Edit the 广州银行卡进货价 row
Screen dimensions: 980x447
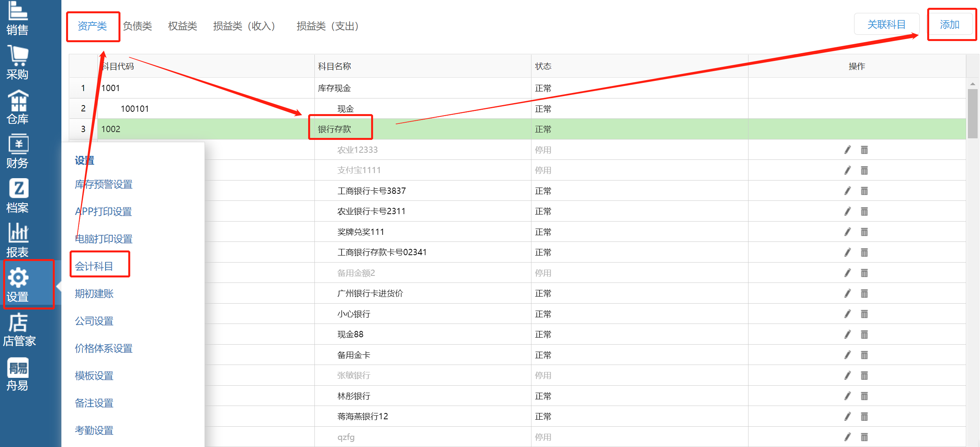[x=847, y=293]
